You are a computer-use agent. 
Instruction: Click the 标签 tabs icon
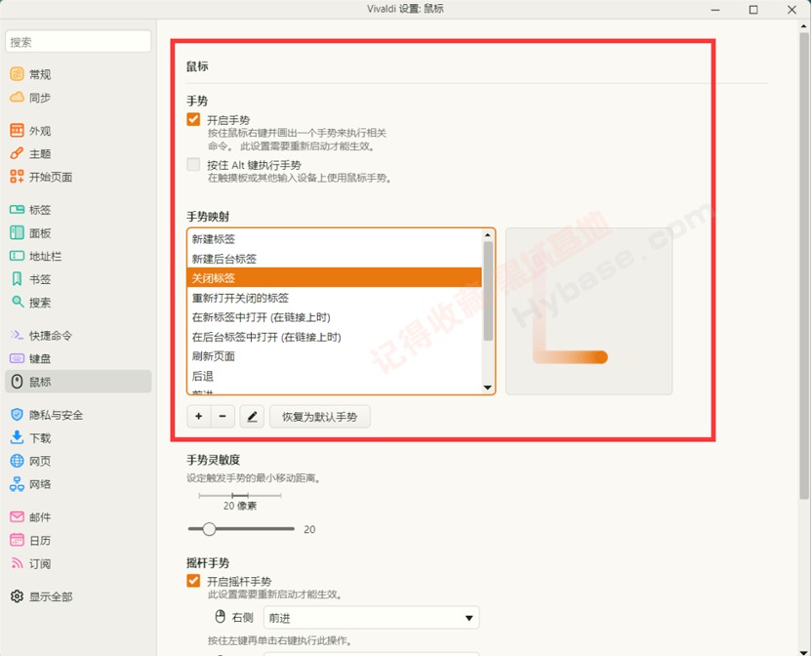coord(18,209)
